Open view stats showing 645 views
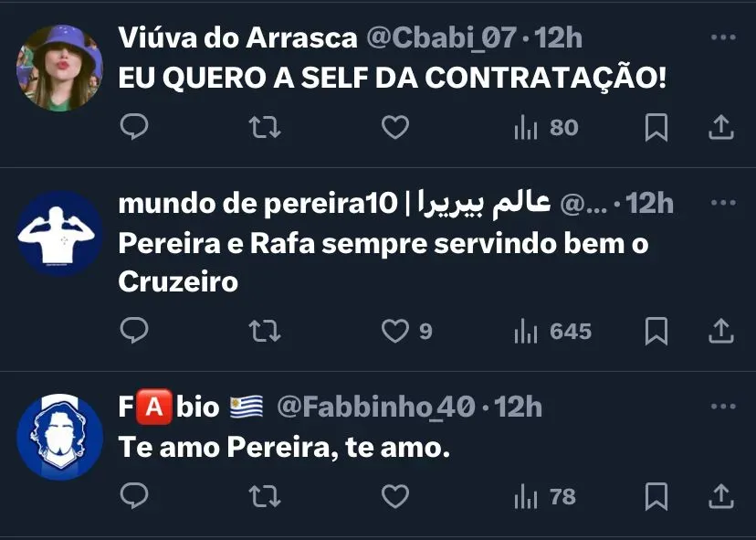 tap(552, 332)
